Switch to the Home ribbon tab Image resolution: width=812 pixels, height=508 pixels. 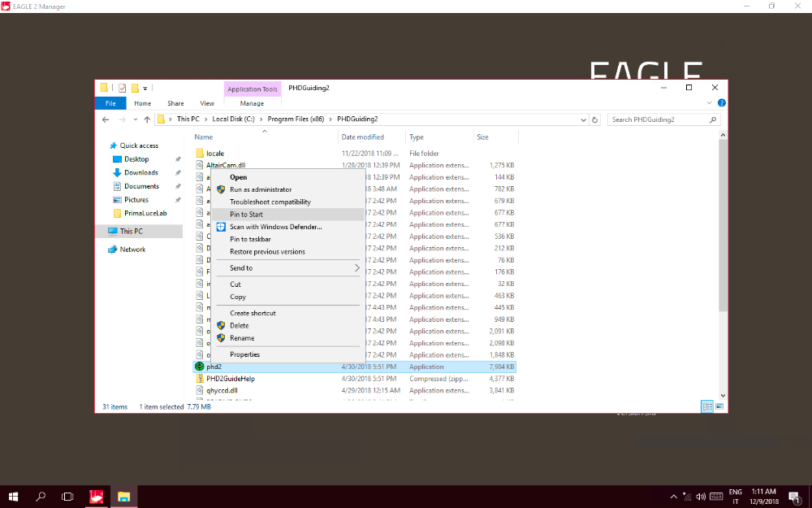142,103
